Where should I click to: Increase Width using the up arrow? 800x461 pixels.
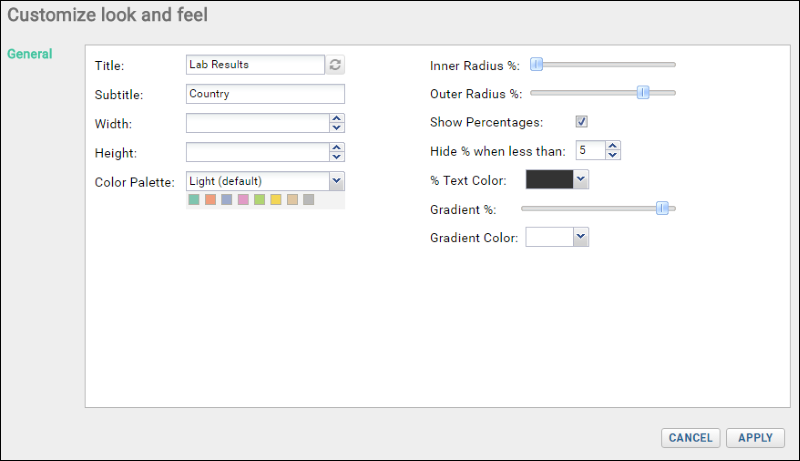336,118
